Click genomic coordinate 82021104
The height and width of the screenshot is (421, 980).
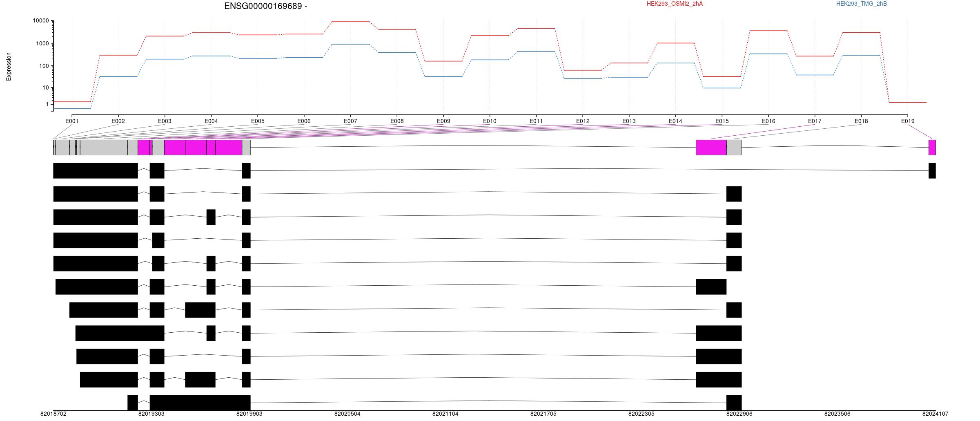[445, 414]
